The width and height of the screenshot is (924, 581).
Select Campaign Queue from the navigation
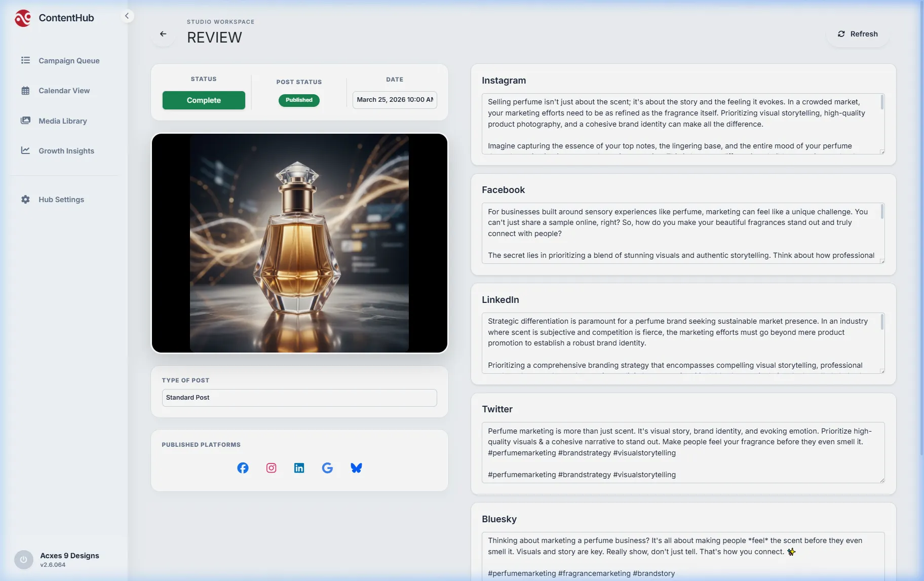tap(69, 60)
